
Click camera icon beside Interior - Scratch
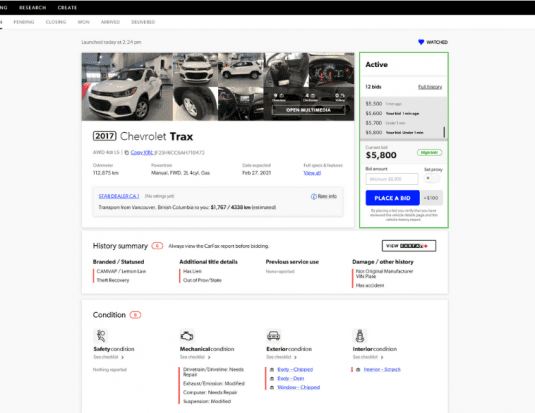pyautogui.click(x=358, y=370)
